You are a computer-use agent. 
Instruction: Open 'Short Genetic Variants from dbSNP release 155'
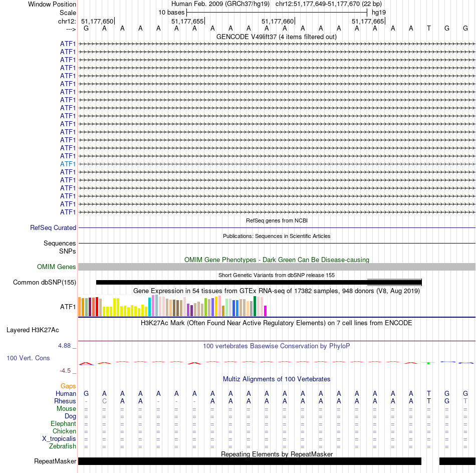pos(277,275)
